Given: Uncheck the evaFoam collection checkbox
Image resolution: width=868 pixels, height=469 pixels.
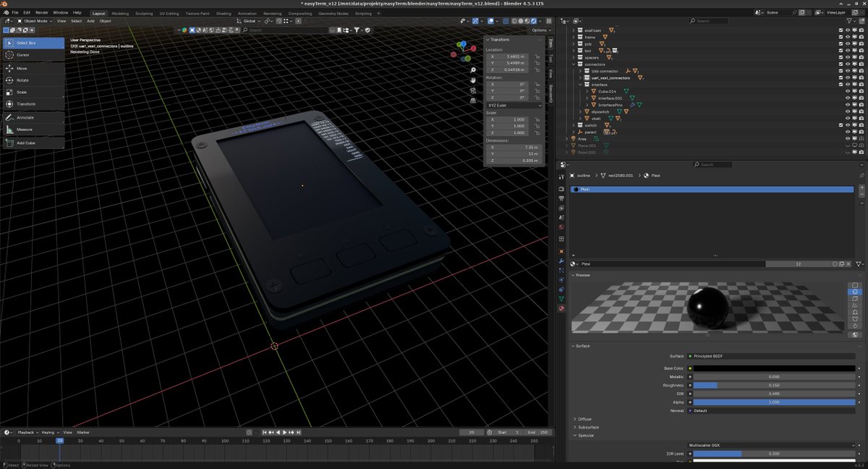Looking at the screenshot, I should 841,30.
